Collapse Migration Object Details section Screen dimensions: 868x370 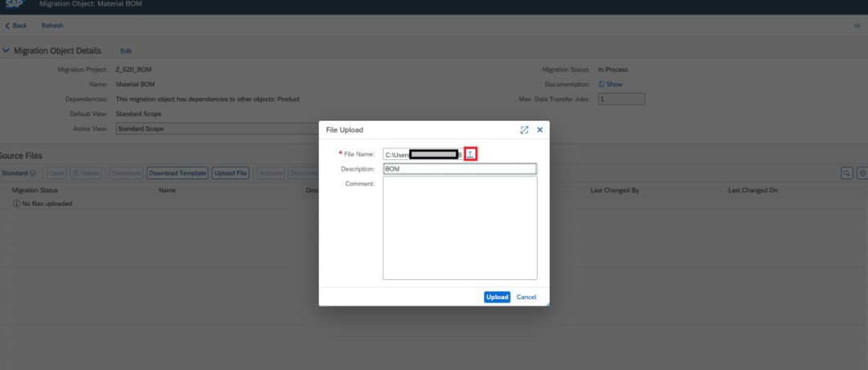[x=6, y=51]
